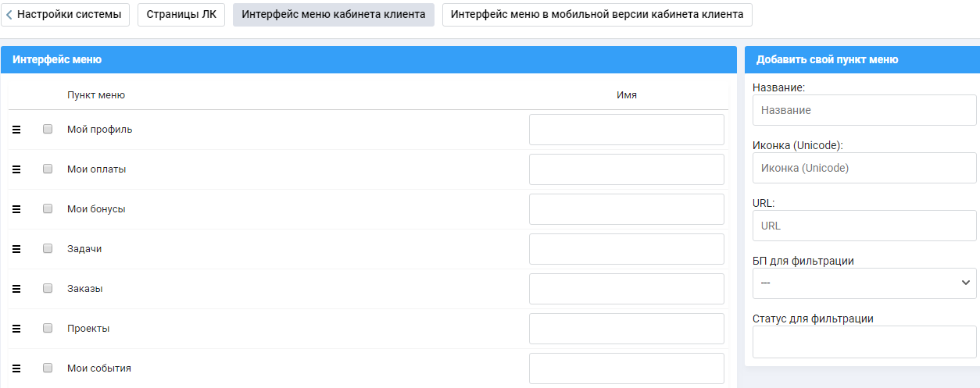This screenshot has height=388, width=980.
Task: Tick the Задачи checkbox
Action: [x=48, y=248]
